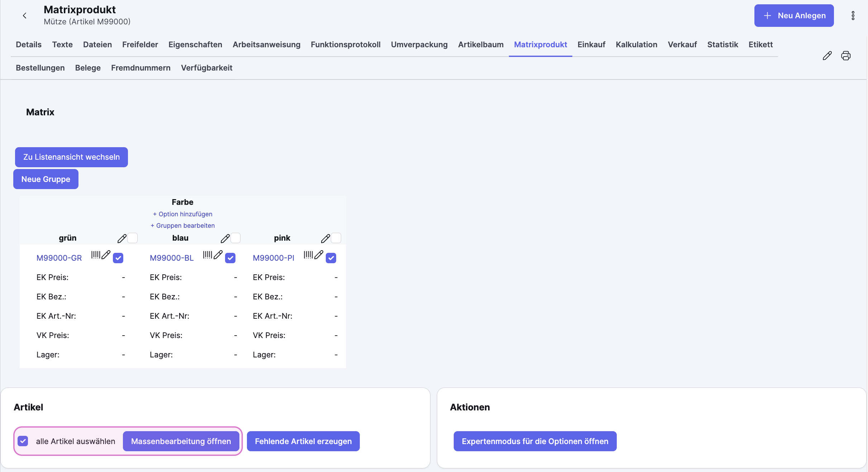The height and width of the screenshot is (472, 868).
Task: Open article link M99000-PI
Action: click(273, 258)
